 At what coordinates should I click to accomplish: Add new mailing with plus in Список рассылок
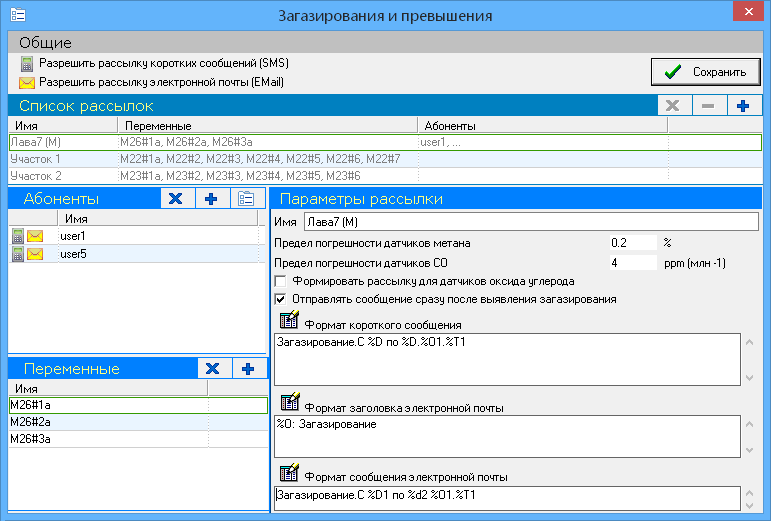(743, 106)
